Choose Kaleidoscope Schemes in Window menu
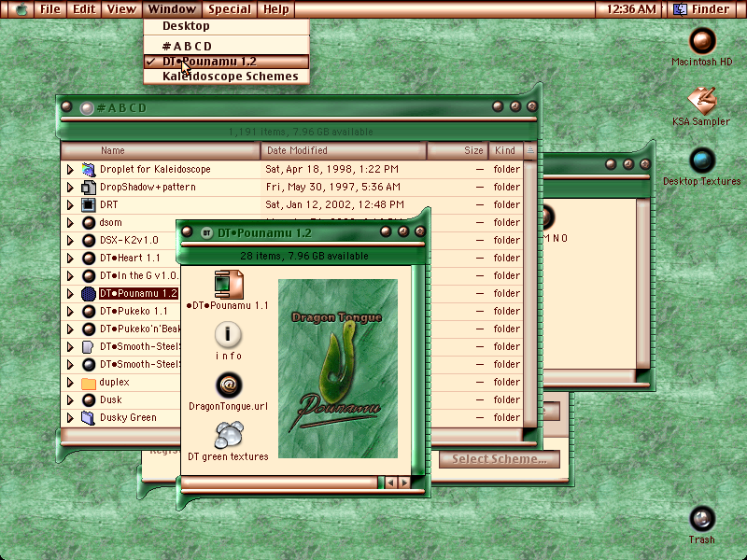 [226, 77]
